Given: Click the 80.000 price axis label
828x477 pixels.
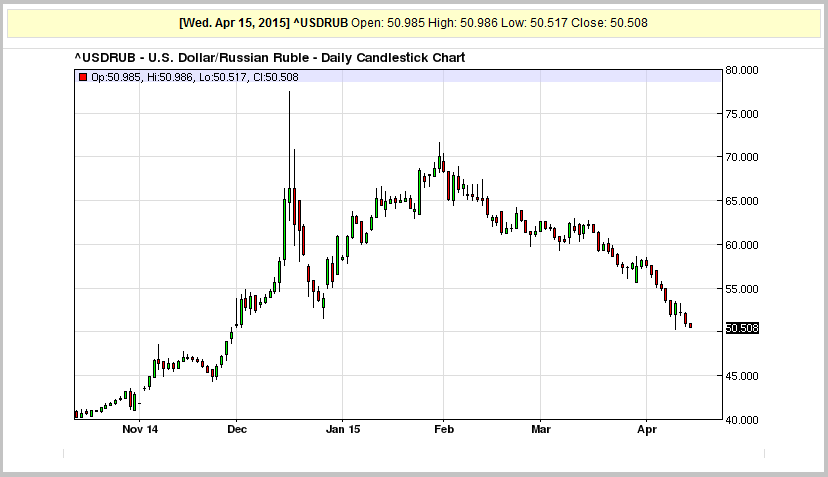Looking at the screenshot, I should tap(741, 70).
